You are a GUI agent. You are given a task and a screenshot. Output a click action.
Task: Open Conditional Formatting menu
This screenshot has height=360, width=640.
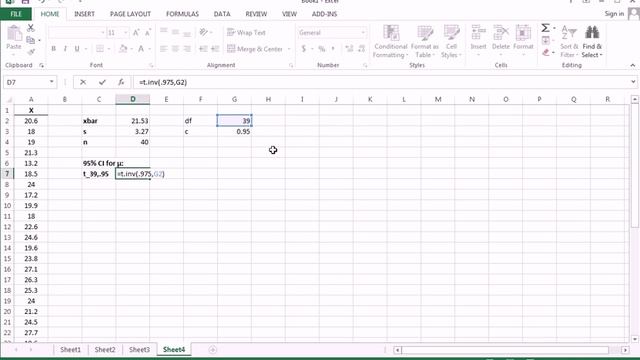click(x=391, y=42)
